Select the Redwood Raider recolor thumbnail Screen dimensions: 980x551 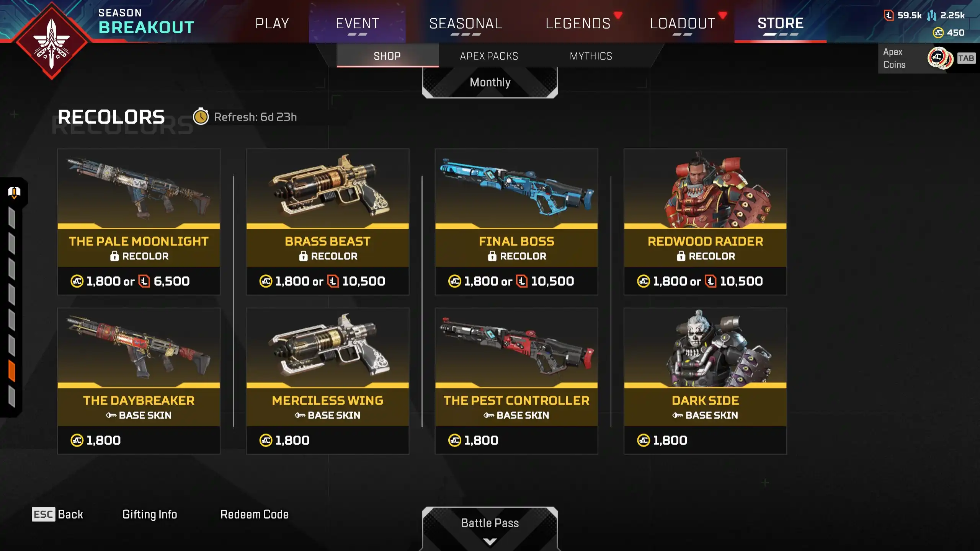tap(705, 189)
